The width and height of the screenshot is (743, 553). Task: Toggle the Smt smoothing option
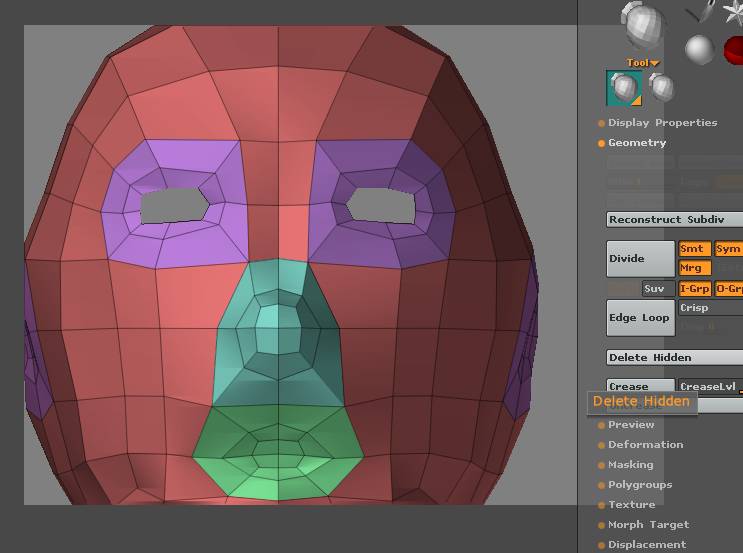point(694,249)
